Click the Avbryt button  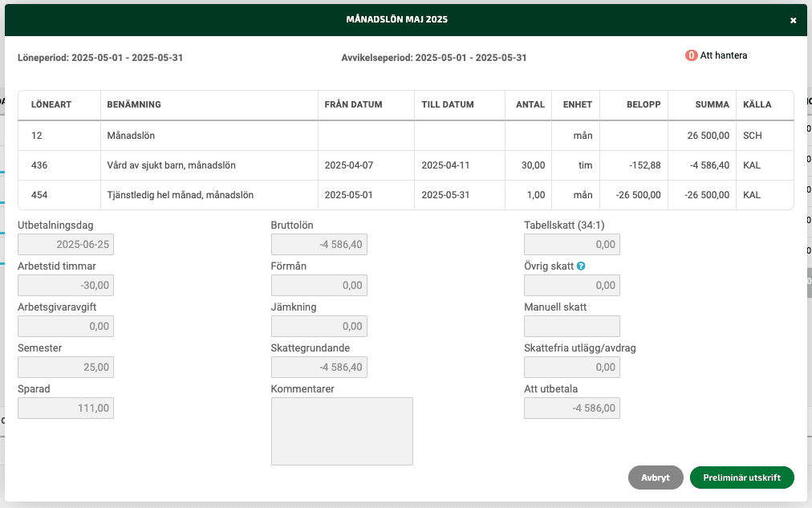656,478
